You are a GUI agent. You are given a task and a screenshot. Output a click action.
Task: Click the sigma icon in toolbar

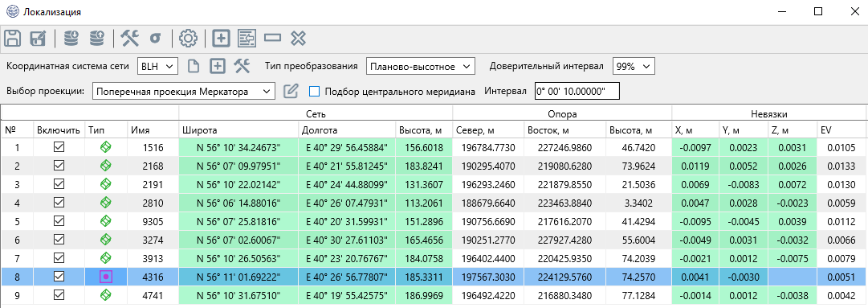pos(156,39)
